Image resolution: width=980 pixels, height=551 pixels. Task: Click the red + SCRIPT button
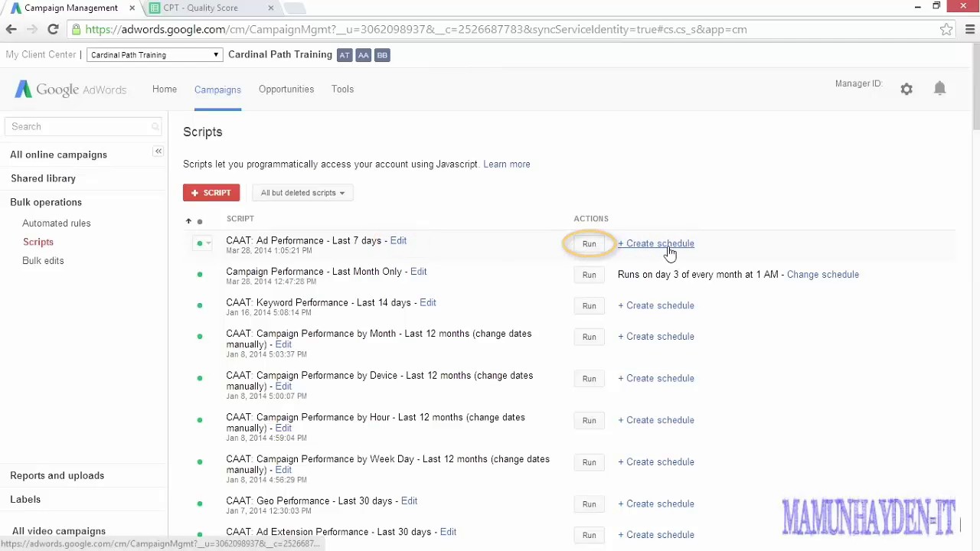click(211, 193)
